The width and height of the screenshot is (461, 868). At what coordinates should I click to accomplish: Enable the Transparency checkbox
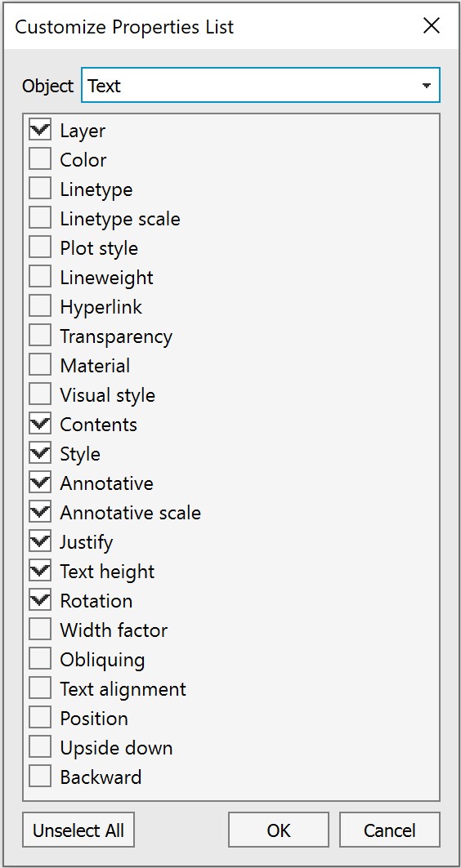point(40,336)
